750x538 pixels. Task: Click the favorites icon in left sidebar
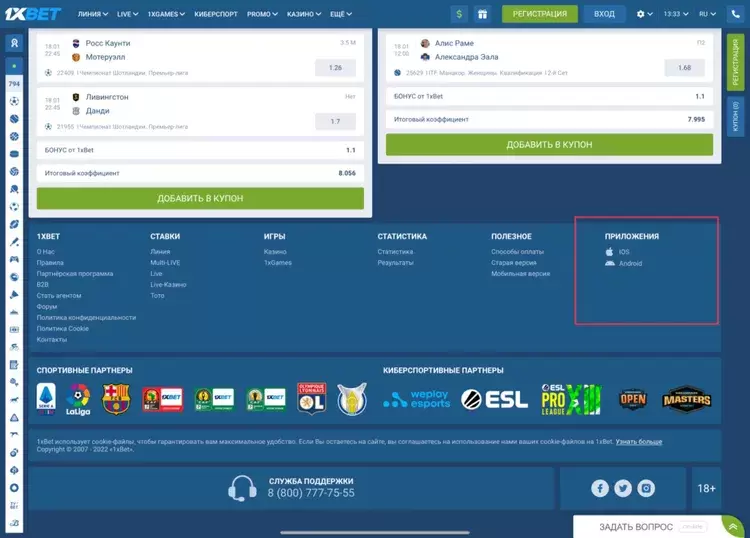click(x=14, y=43)
